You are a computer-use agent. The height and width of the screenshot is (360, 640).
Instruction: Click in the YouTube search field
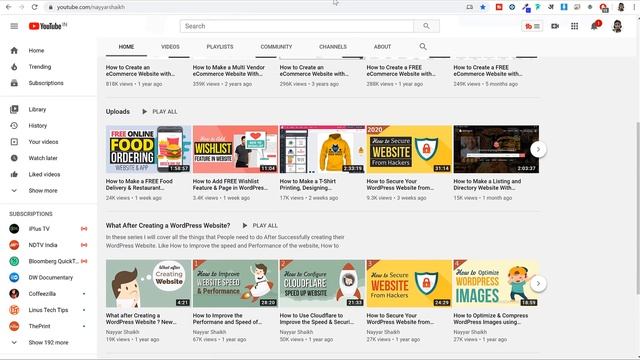pyautogui.click(x=297, y=26)
